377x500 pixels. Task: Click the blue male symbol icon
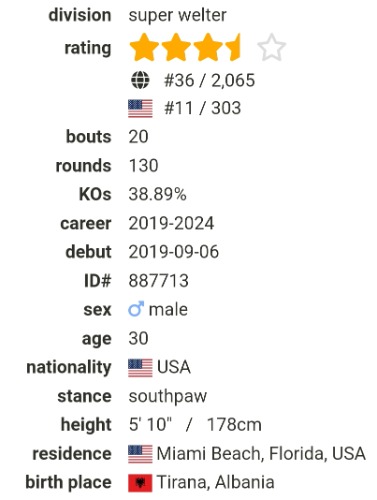click(136, 309)
